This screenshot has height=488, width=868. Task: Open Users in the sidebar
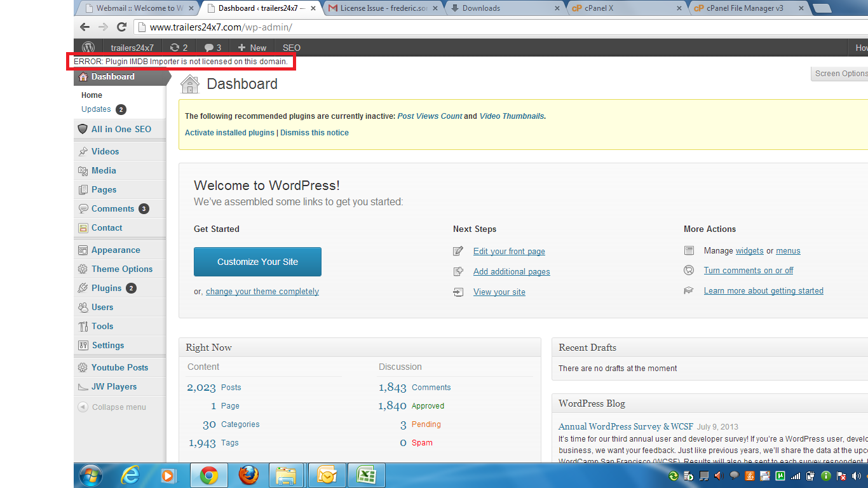[120, 307]
